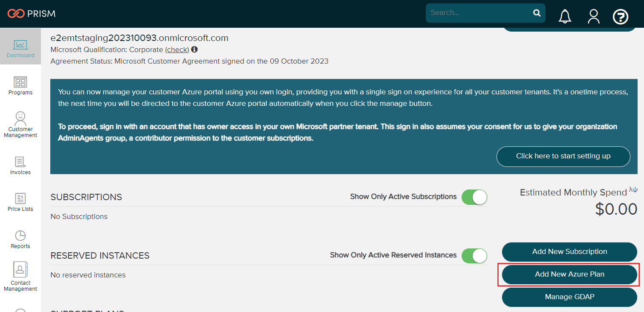Viewport: 644px width, 312px height.
Task: Click the Manage GDAP button
Action: (569, 297)
